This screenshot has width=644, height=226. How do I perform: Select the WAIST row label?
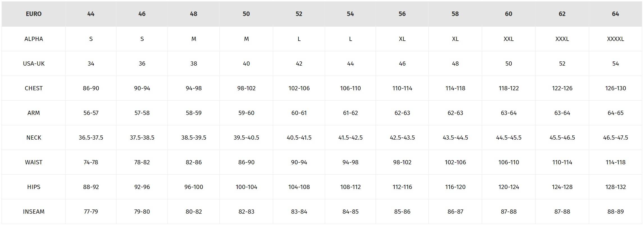(x=33, y=162)
